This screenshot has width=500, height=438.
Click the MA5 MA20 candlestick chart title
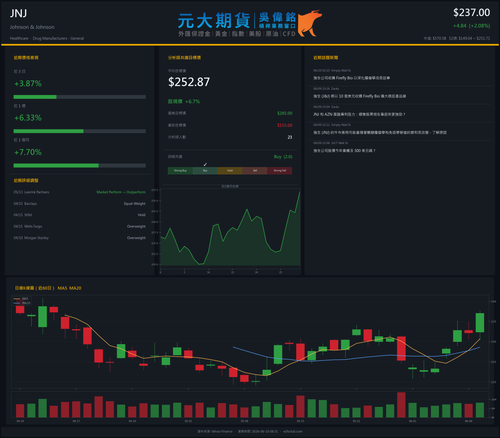[x=48, y=288]
